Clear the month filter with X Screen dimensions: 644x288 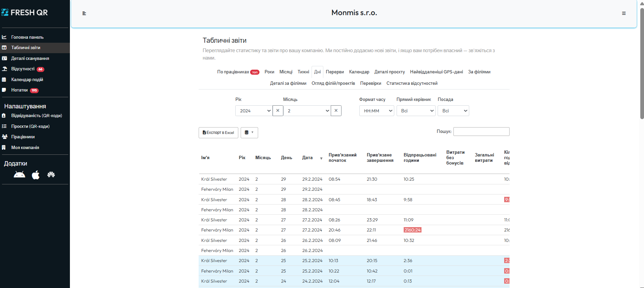pos(336,111)
